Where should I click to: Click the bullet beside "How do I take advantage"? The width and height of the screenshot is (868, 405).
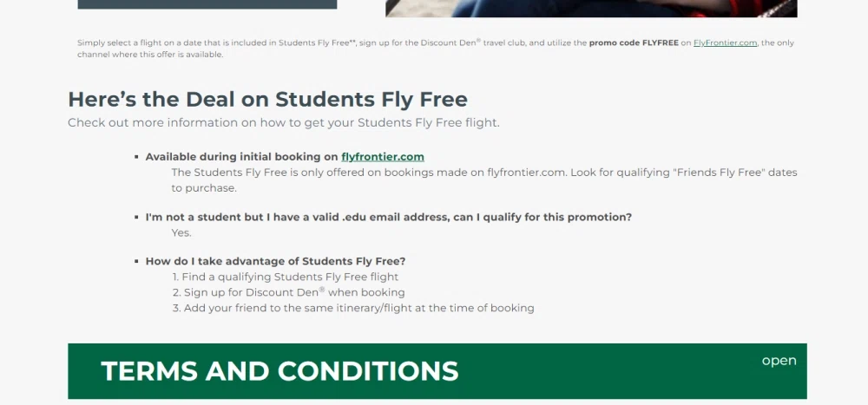pyautogui.click(x=136, y=261)
